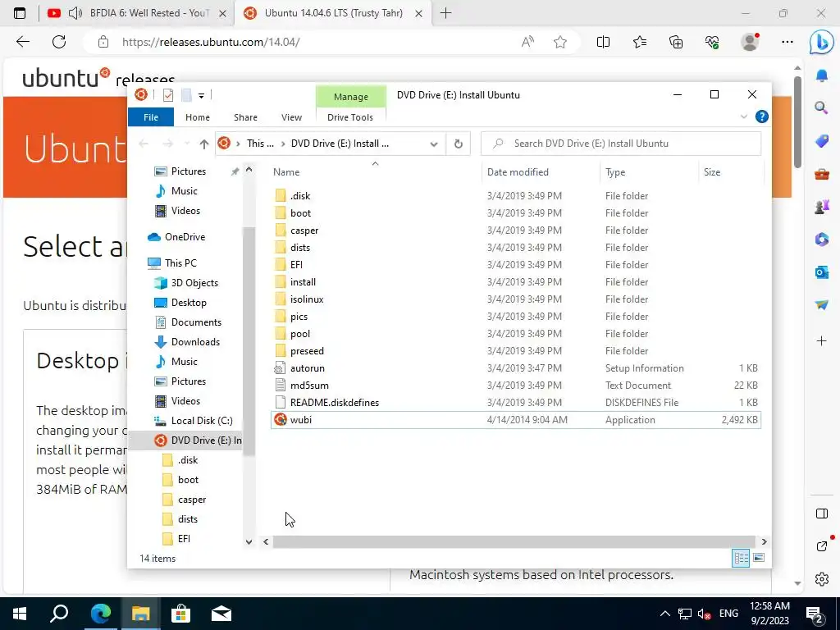840x630 pixels.
Task: Add page to favorites star icon
Action: [x=560, y=42]
